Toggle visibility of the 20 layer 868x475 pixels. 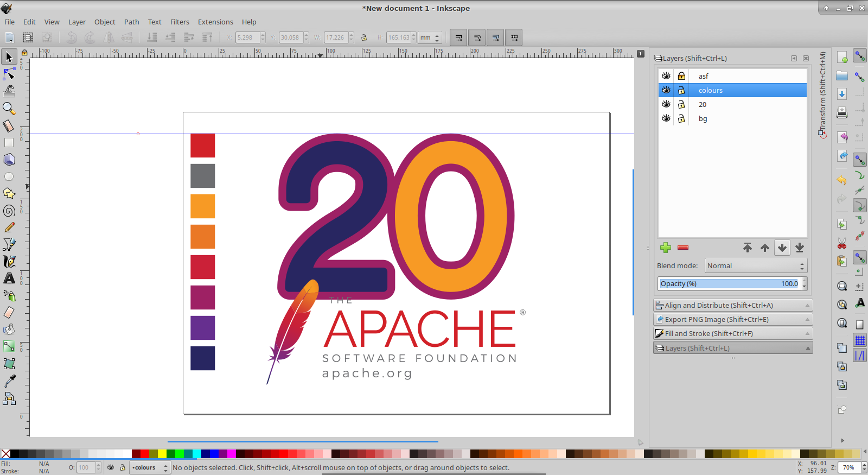pos(666,104)
